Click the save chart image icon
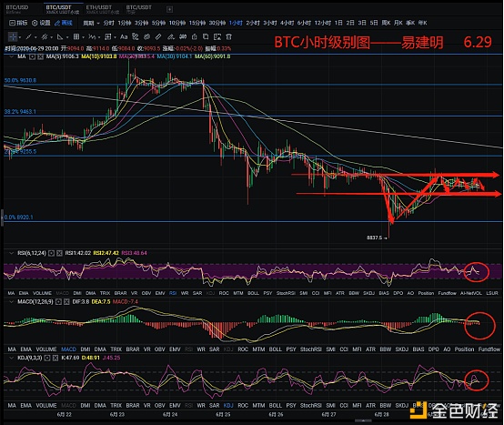The height and width of the screenshot is (425, 504). [217, 36]
